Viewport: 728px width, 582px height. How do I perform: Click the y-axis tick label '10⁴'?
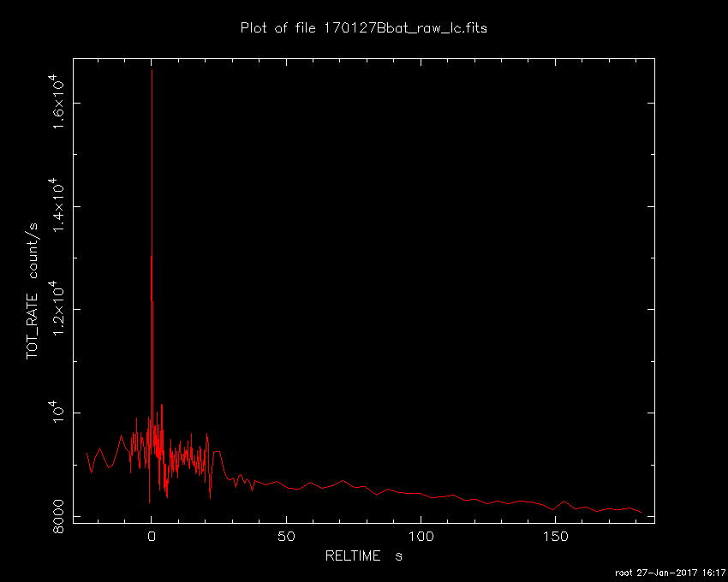pos(57,413)
